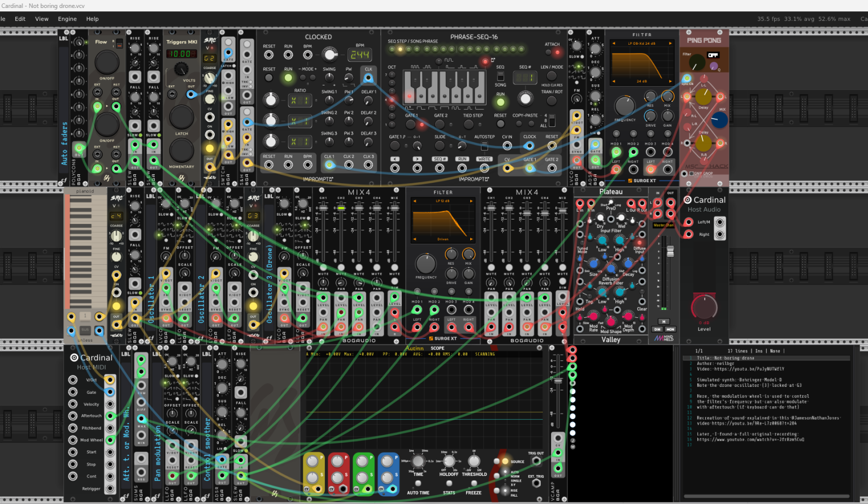Click the right arrow beside LP 12 dB

pos(472,201)
